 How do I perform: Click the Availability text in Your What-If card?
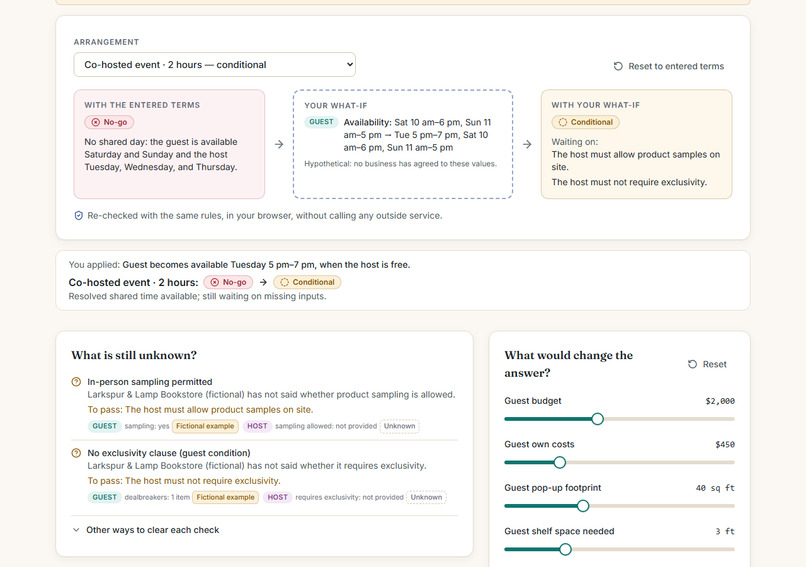click(417, 135)
